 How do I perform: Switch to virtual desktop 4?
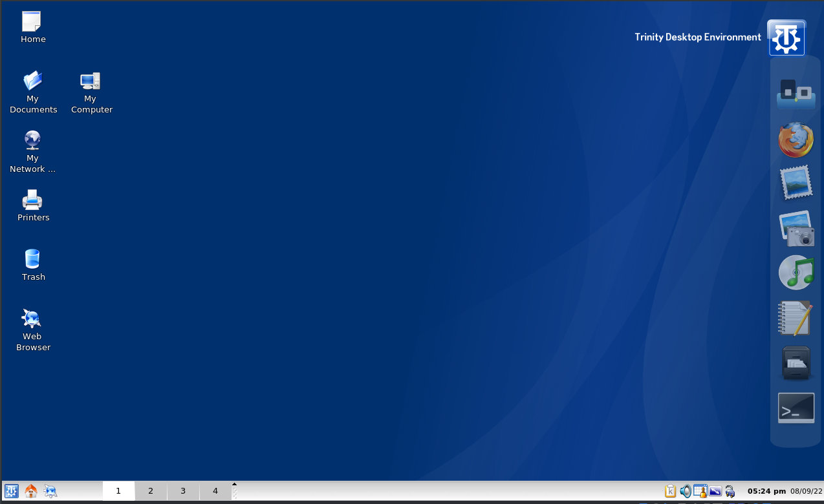coord(215,491)
